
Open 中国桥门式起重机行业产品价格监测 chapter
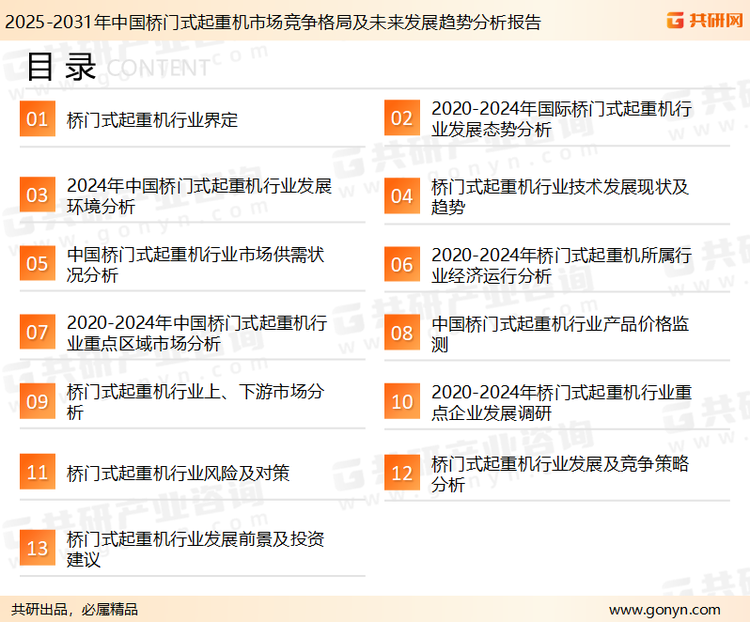point(560,334)
